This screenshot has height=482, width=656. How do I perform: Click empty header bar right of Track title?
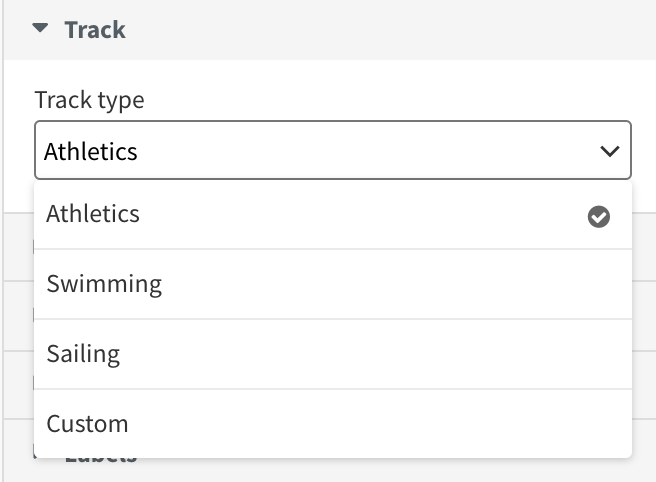(391, 30)
